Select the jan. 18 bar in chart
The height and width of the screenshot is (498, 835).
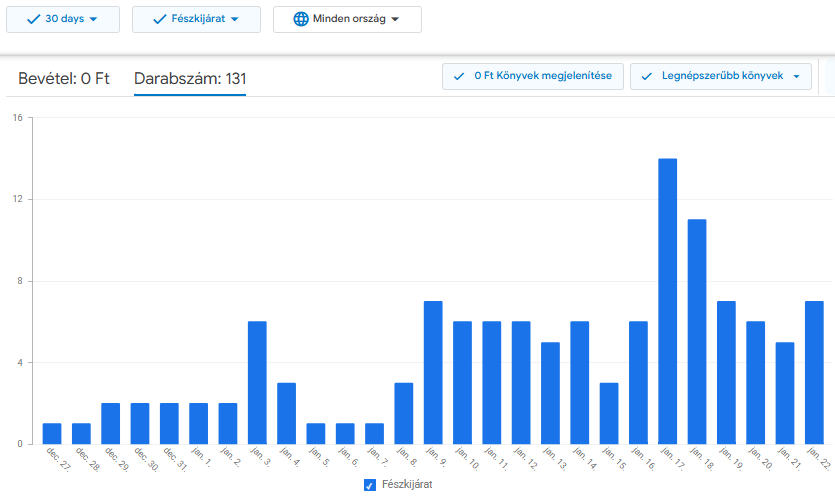tap(697, 331)
